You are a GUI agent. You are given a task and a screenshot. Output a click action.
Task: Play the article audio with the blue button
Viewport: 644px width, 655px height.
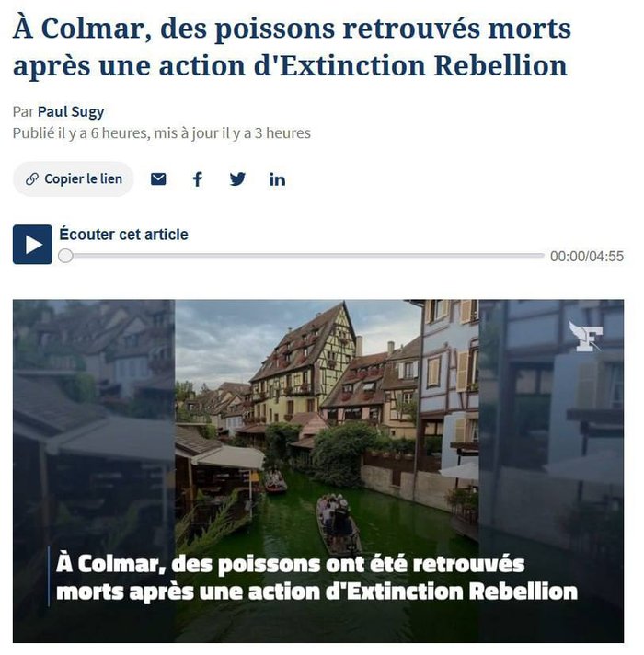[32, 245]
